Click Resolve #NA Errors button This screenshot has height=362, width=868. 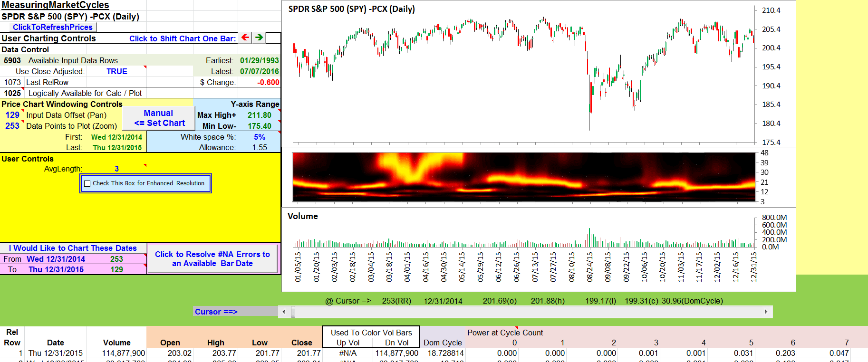point(212,259)
